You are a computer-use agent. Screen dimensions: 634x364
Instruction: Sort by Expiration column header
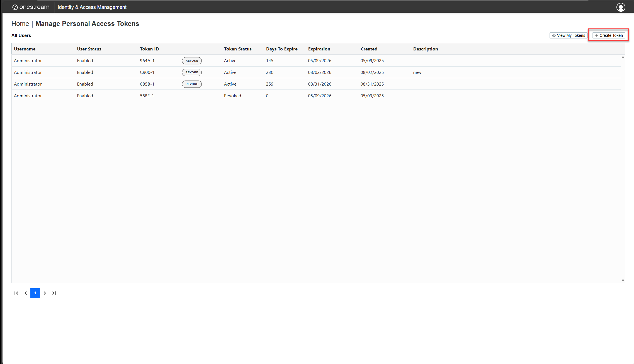click(x=319, y=49)
